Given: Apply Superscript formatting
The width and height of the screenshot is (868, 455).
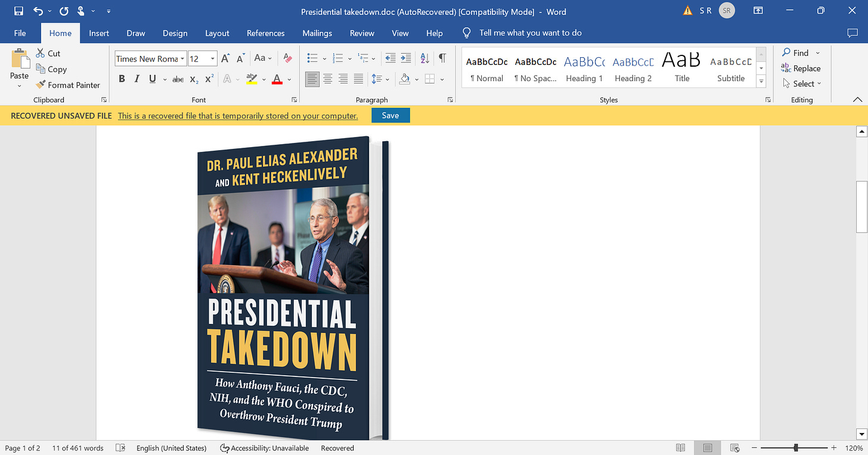Looking at the screenshot, I should (209, 79).
